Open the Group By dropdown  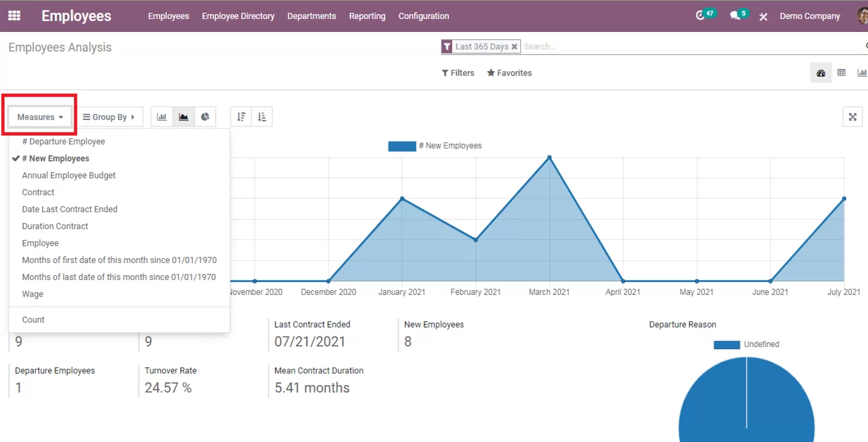109,117
